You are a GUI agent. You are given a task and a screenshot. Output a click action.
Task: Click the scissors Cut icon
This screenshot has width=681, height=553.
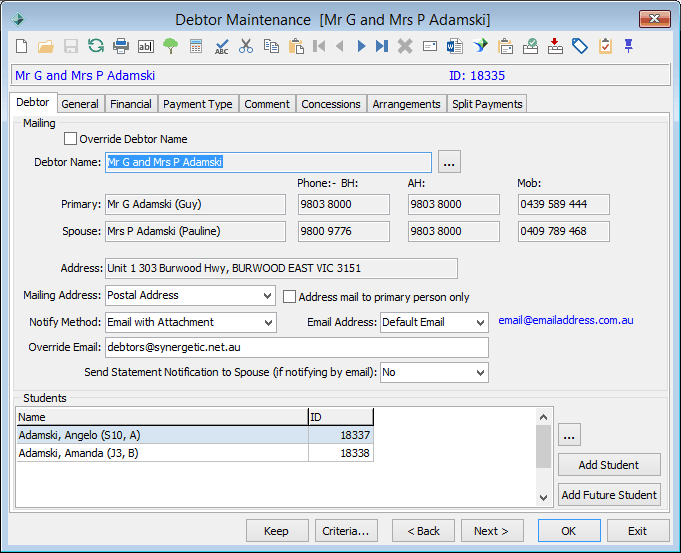pos(246,46)
